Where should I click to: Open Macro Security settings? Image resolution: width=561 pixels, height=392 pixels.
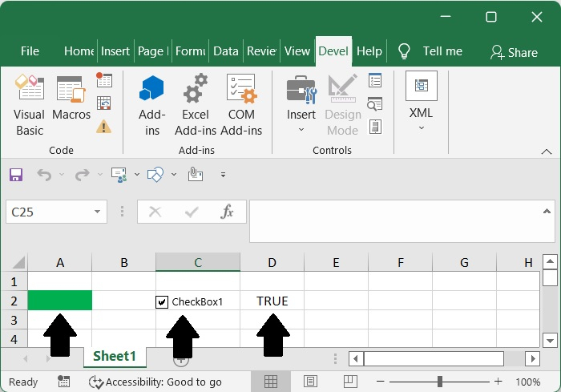tap(103, 127)
